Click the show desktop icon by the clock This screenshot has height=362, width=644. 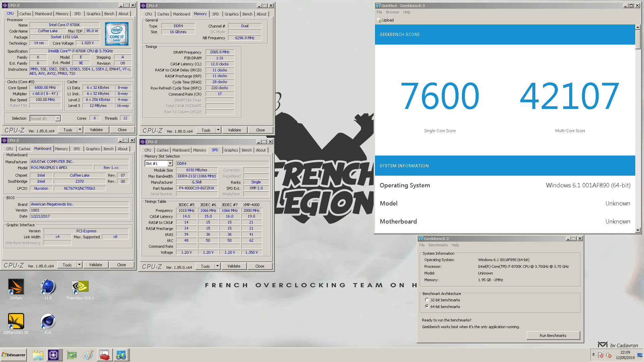tap(640, 355)
